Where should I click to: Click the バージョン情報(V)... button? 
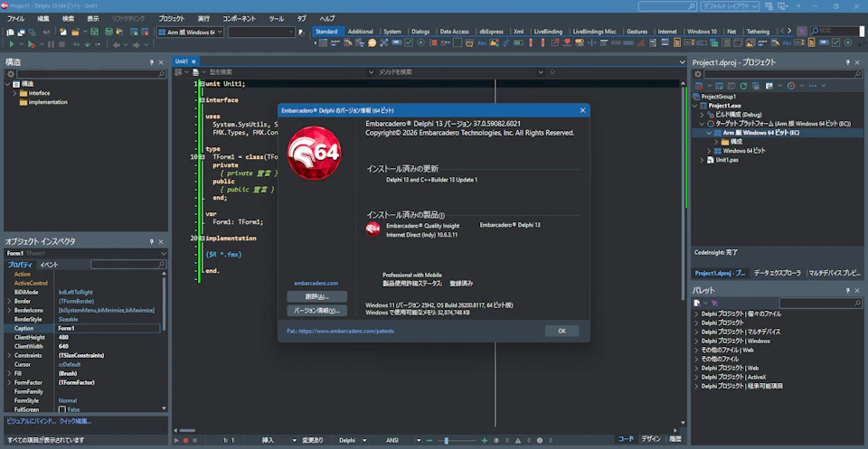point(317,311)
